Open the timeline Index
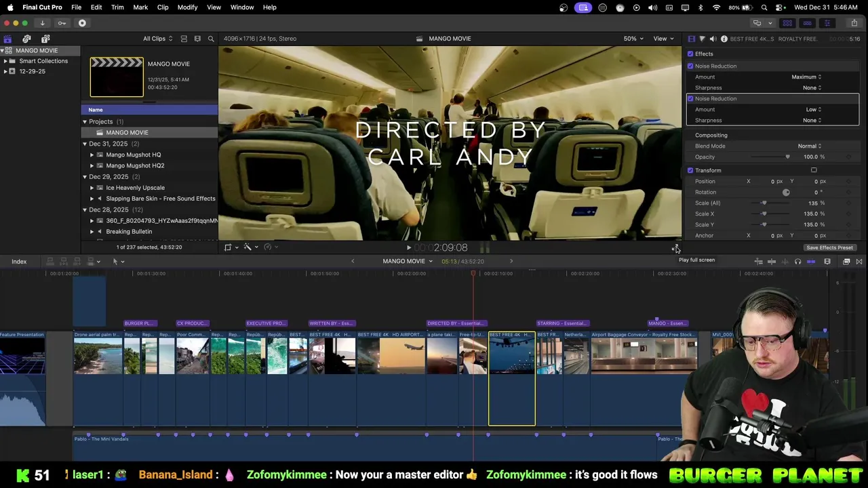This screenshot has width=868, height=488. (19, 262)
